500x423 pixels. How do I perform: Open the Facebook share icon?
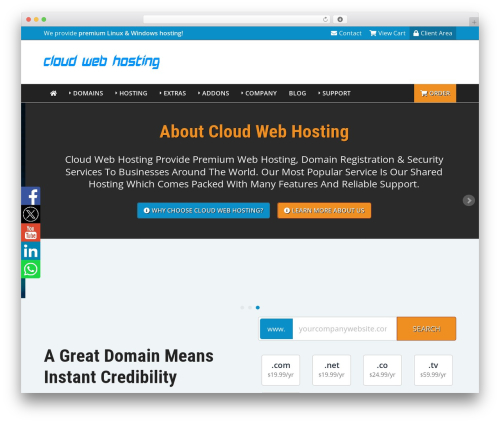[31, 196]
